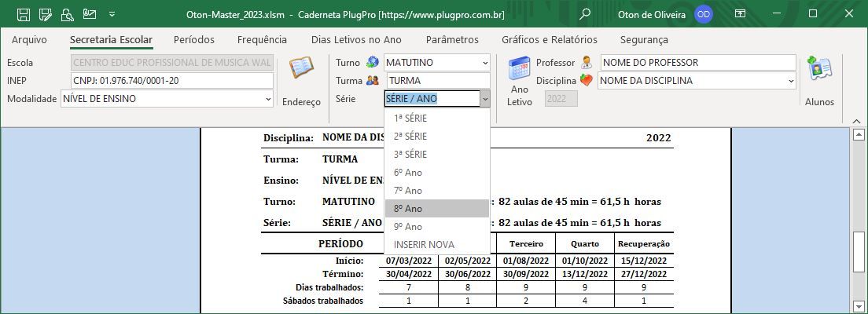Open the Gráficos e Relatórios tab
The height and width of the screenshot is (314, 868).
549,39
